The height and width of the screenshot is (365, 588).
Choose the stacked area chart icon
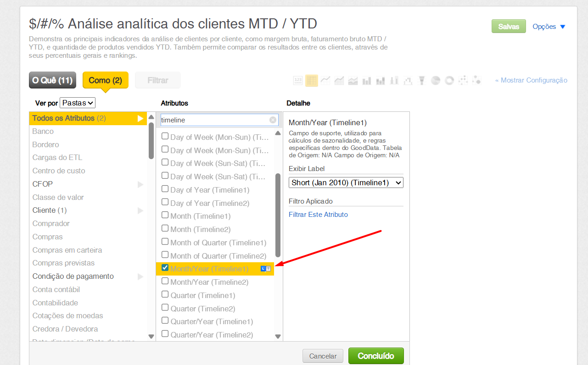click(x=353, y=81)
